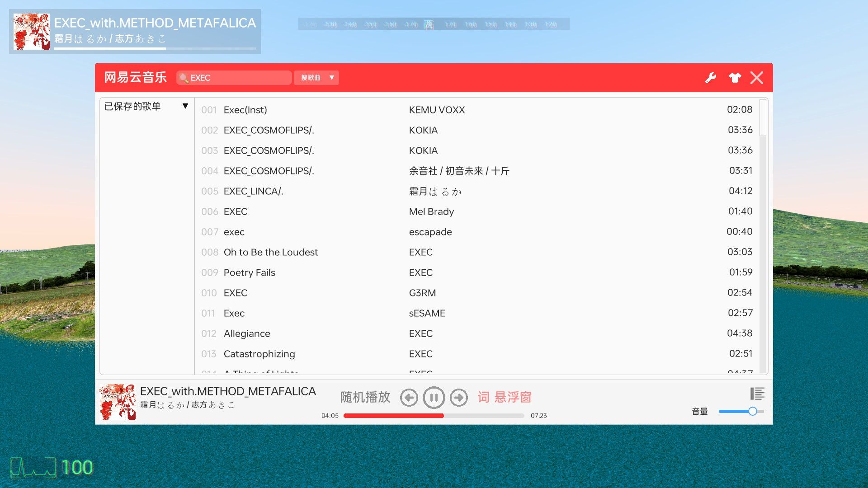Open the playlist queue icon
Image resolution: width=868 pixels, height=488 pixels.
[757, 394]
